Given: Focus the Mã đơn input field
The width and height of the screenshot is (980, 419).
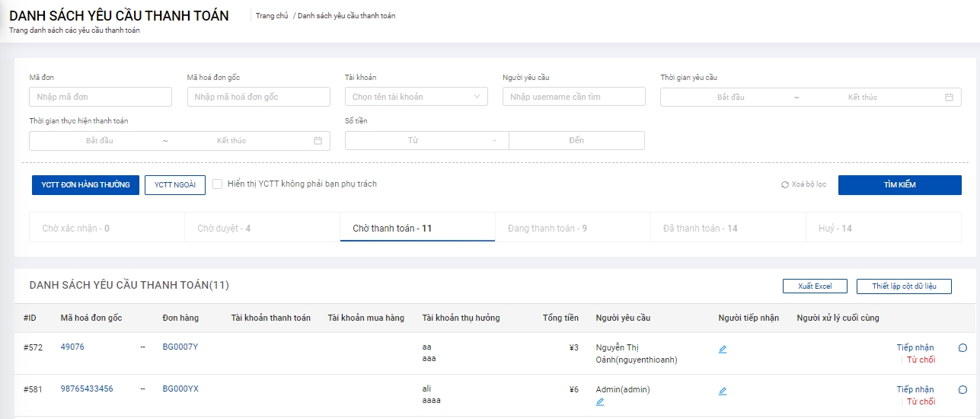Looking at the screenshot, I should pos(101,97).
